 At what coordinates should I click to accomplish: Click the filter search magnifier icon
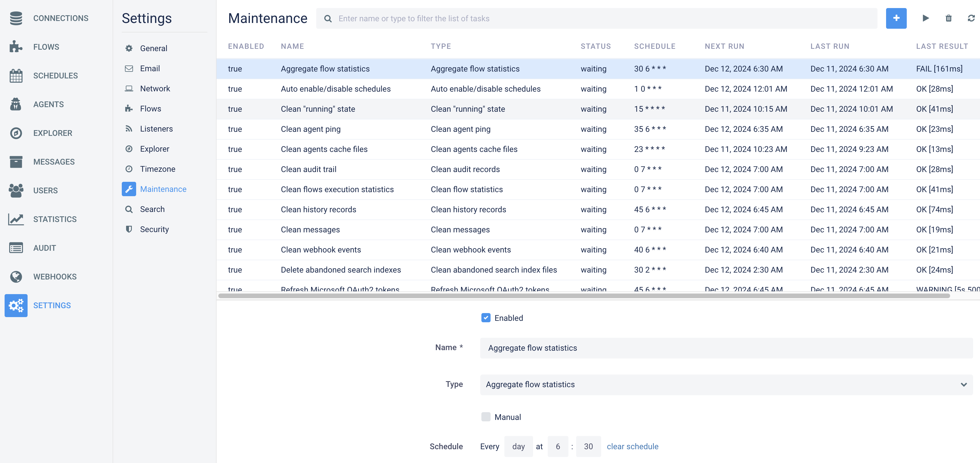pos(327,19)
